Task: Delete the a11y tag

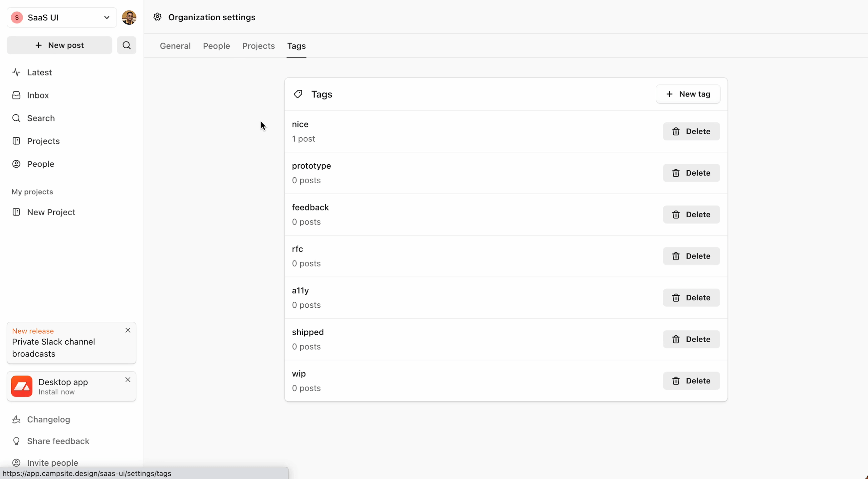Action: point(691,298)
